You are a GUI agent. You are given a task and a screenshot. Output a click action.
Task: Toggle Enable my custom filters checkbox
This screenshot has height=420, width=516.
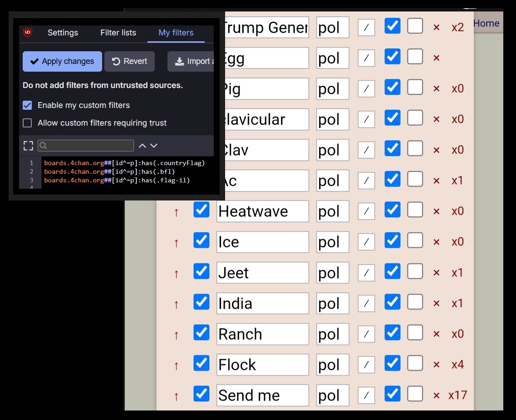[x=27, y=105]
